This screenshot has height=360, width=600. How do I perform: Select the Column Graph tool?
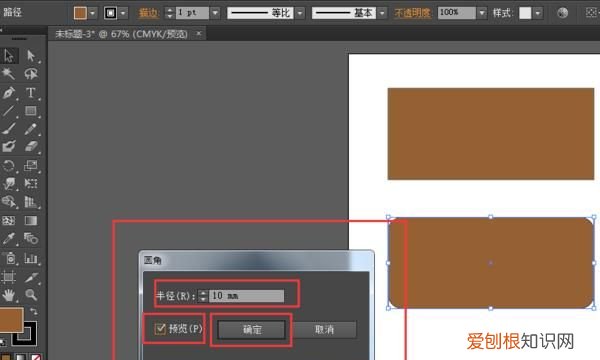[31, 258]
